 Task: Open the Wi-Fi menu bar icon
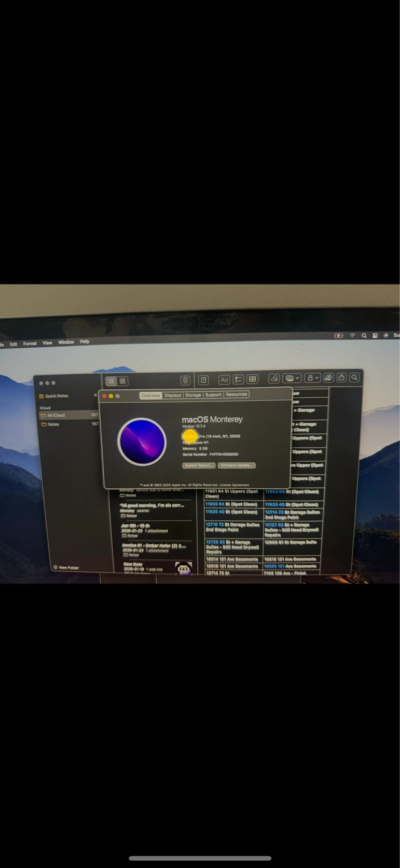click(x=352, y=336)
